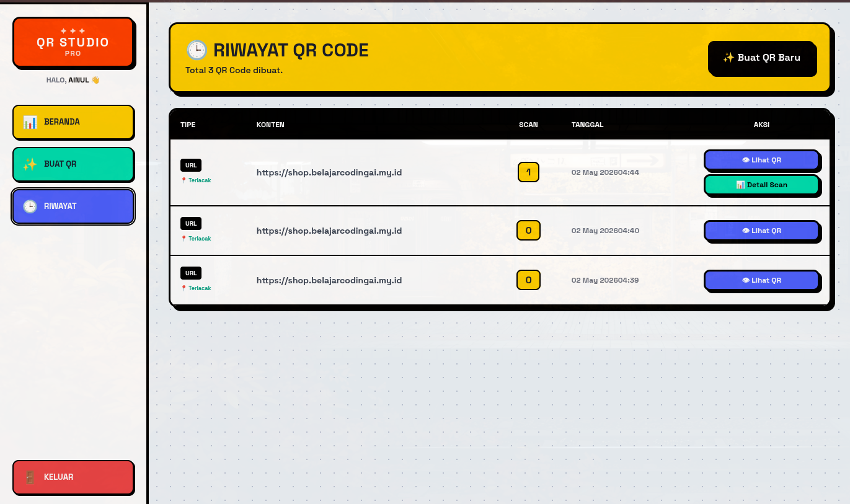Open the Buat QR menu item

tap(73, 164)
